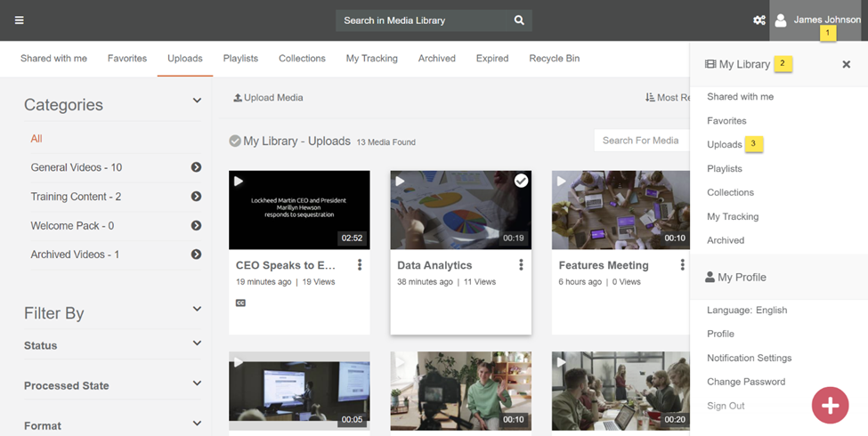
Task: Open options menu for Data Analytics video
Action: pos(521,265)
